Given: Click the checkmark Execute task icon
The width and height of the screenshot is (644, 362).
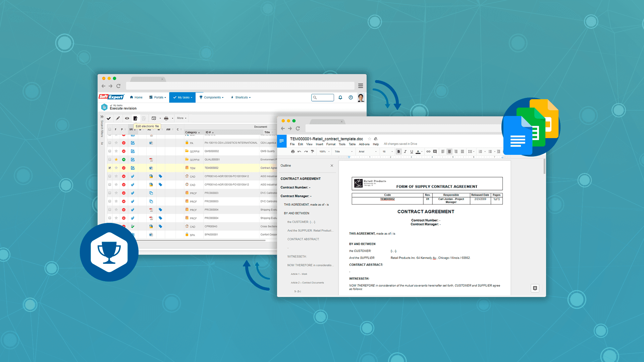Looking at the screenshot, I should click(x=109, y=118).
